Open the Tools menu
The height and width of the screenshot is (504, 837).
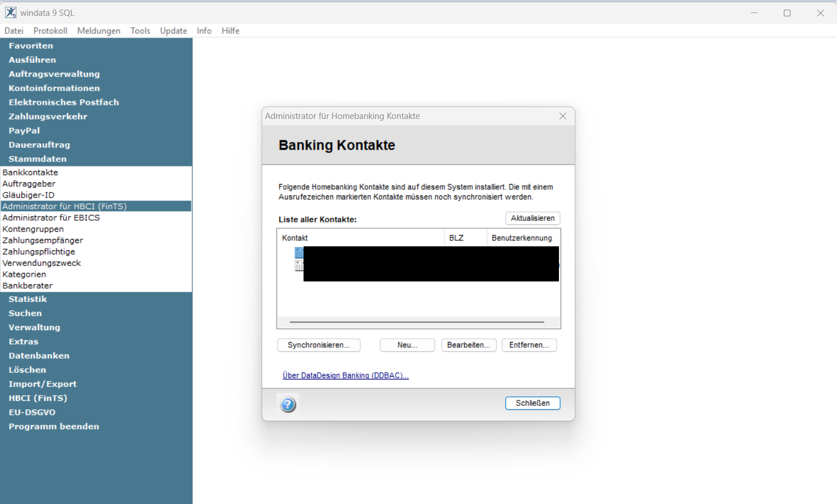[140, 31]
